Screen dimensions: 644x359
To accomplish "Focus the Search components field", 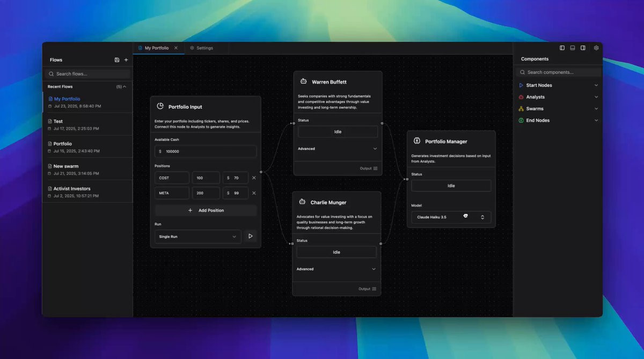I will point(559,72).
